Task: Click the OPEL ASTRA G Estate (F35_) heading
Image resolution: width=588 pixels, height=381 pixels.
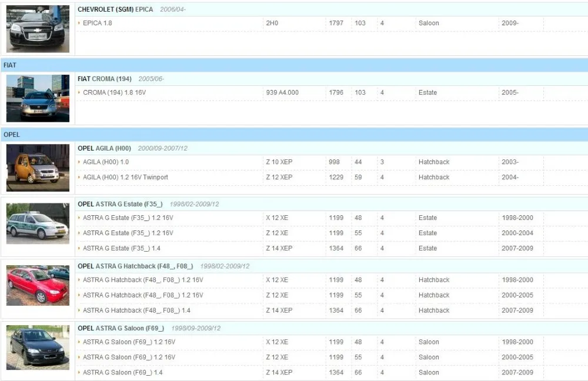Action: (120, 204)
